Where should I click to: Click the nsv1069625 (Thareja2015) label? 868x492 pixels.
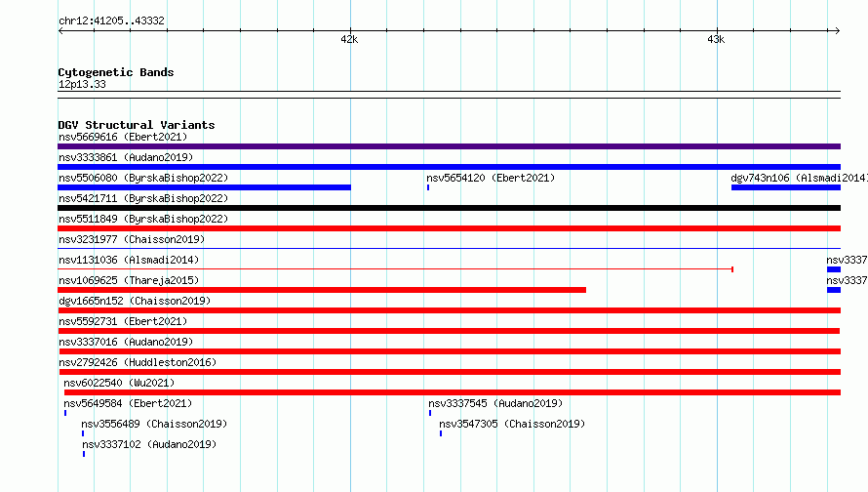pyautogui.click(x=129, y=280)
